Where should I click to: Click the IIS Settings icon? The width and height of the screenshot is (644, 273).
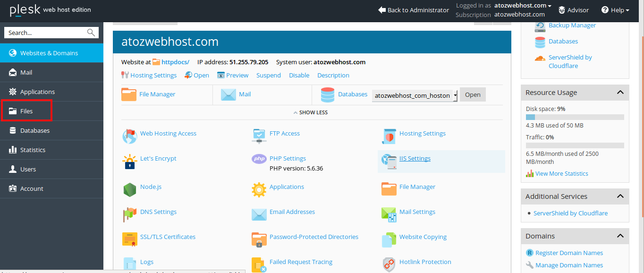point(389,162)
